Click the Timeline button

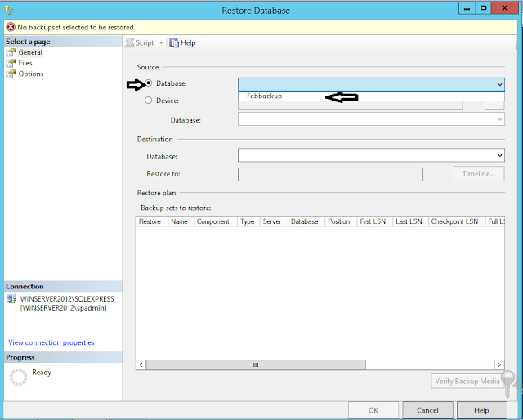pos(479,174)
